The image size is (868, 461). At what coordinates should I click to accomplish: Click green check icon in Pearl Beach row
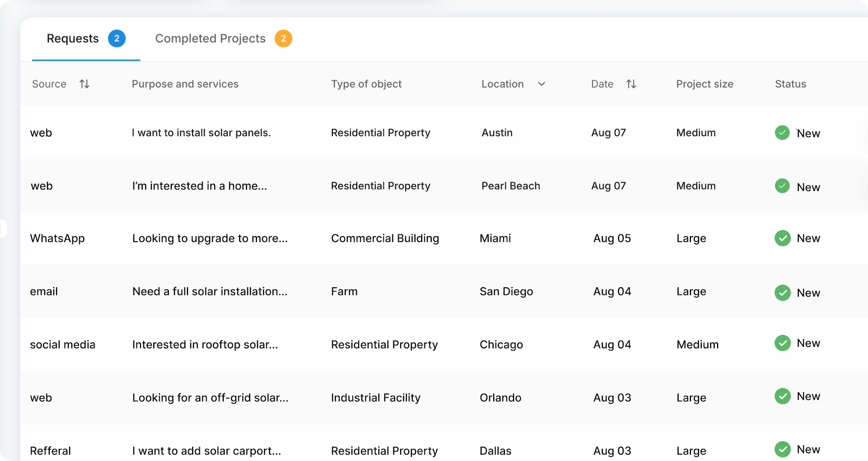782,186
